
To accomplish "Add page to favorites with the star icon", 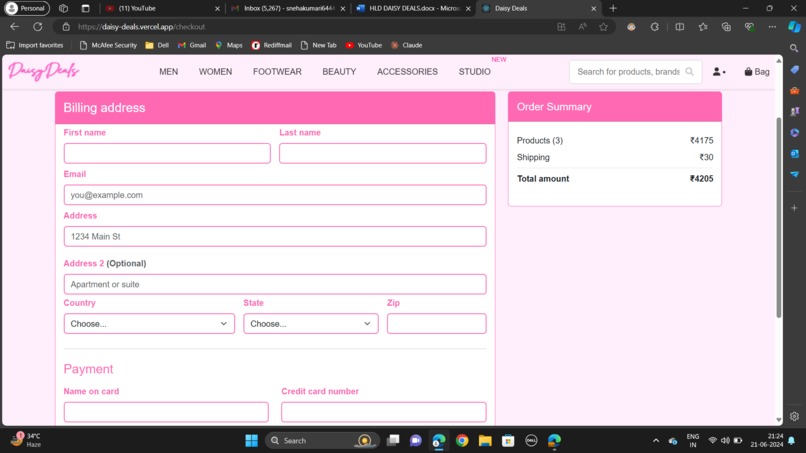I will (x=603, y=27).
